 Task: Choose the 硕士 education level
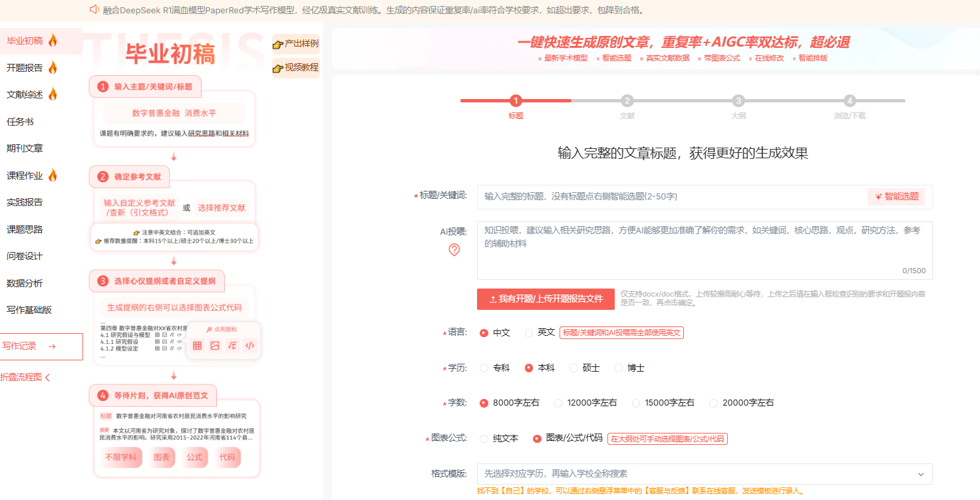click(x=574, y=368)
